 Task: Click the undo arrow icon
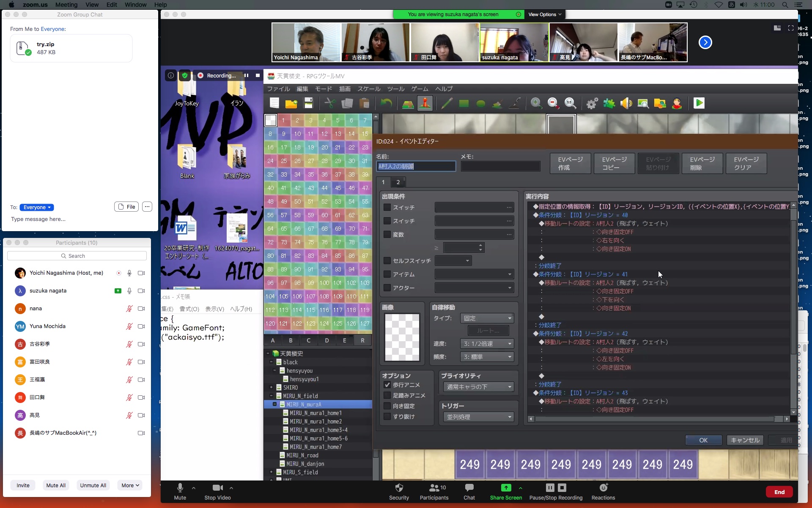pos(386,103)
